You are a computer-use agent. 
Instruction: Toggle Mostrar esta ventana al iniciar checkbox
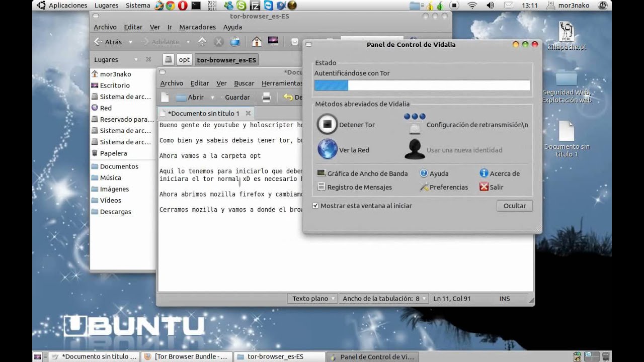click(315, 206)
